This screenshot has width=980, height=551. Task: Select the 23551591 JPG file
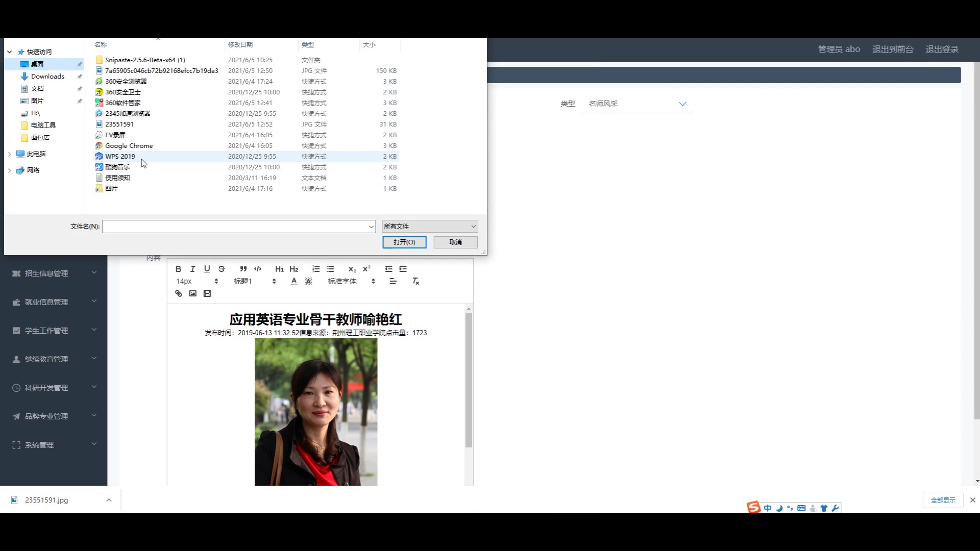pyautogui.click(x=119, y=124)
